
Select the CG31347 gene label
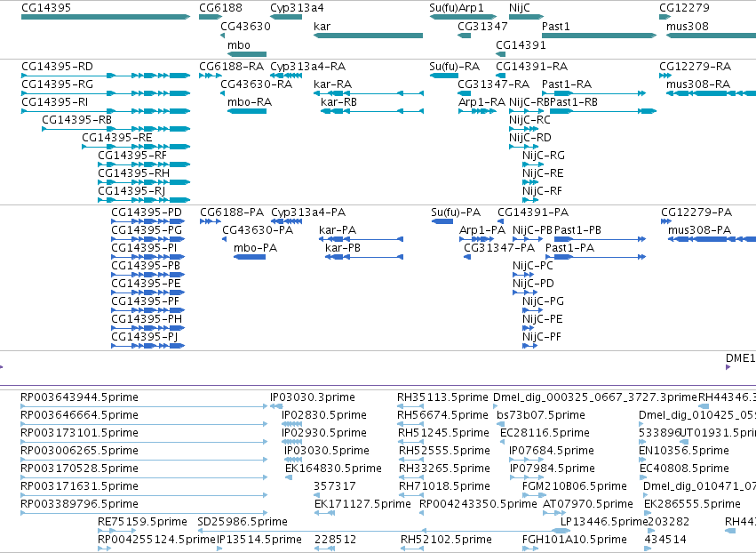482,26
